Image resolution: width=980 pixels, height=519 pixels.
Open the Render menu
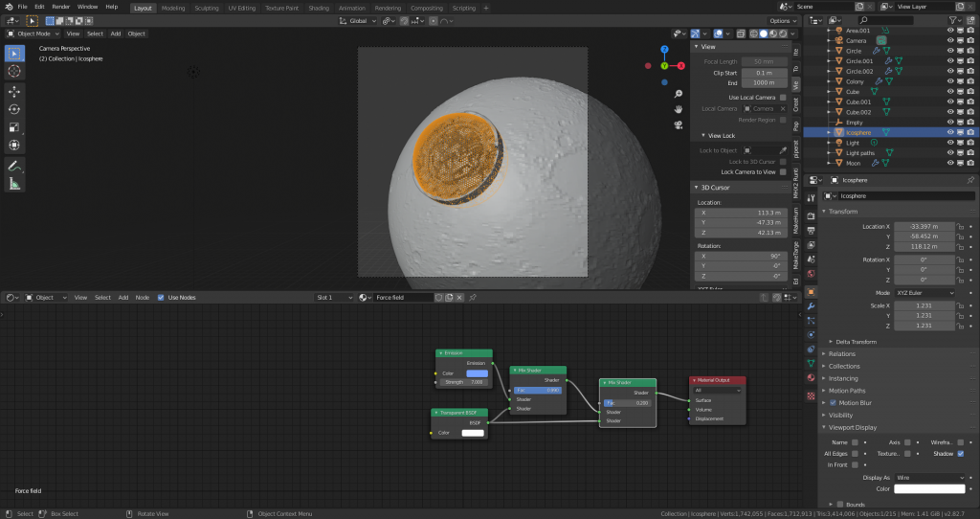[61, 7]
